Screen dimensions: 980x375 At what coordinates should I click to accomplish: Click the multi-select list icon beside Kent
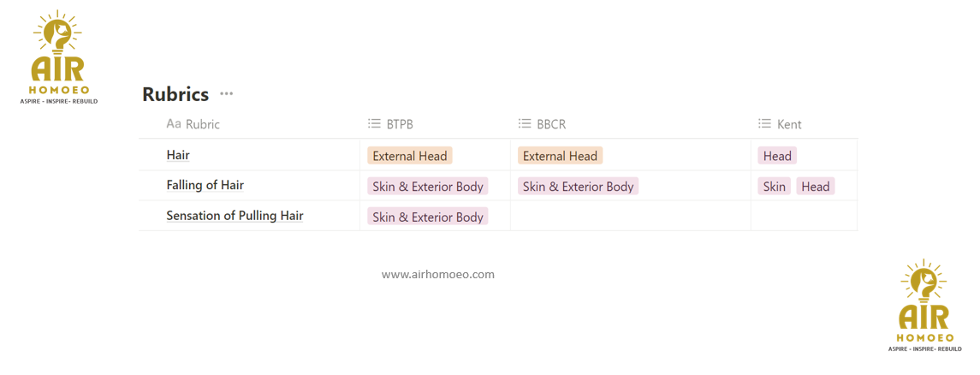[765, 124]
